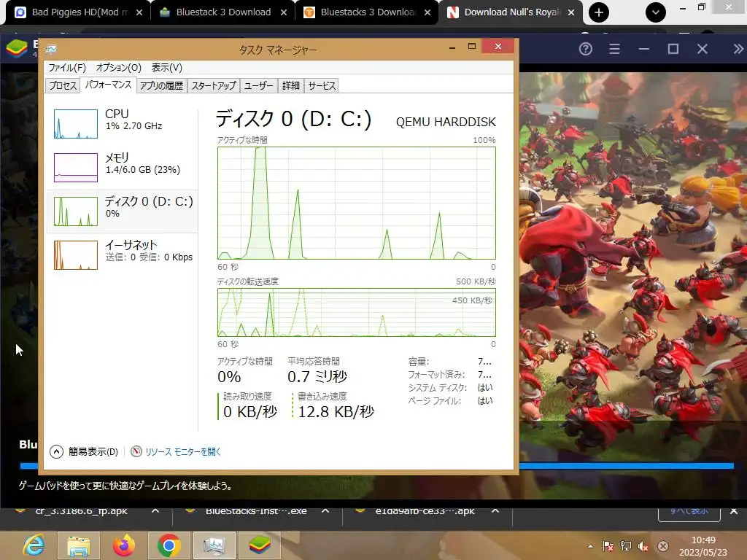Click the disk transfer rate graph
Viewport: 747px width, 560px height.
356,312
